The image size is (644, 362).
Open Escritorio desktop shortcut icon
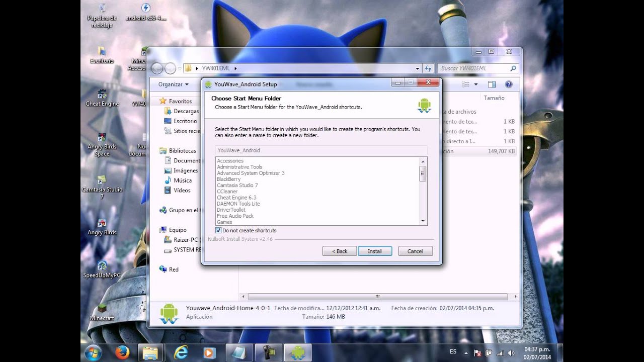(x=102, y=55)
